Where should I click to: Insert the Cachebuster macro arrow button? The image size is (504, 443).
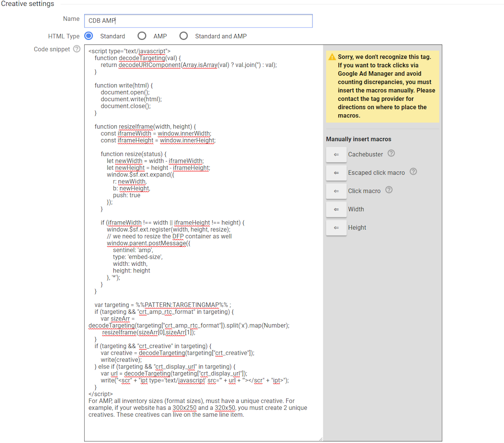tap(336, 154)
